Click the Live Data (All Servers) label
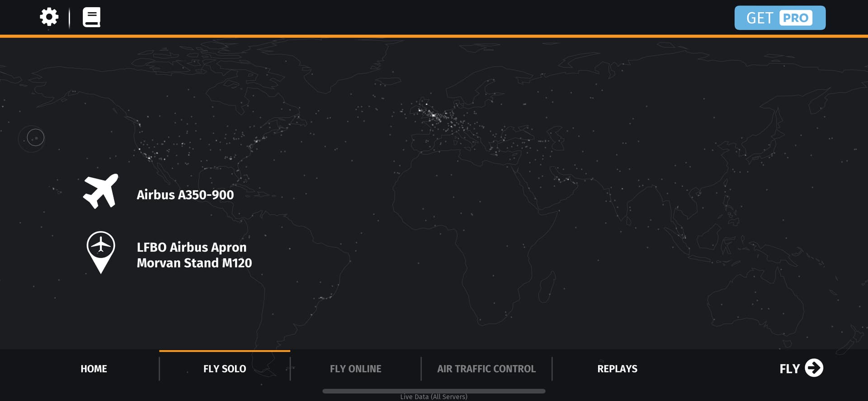 pyautogui.click(x=434, y=396)
